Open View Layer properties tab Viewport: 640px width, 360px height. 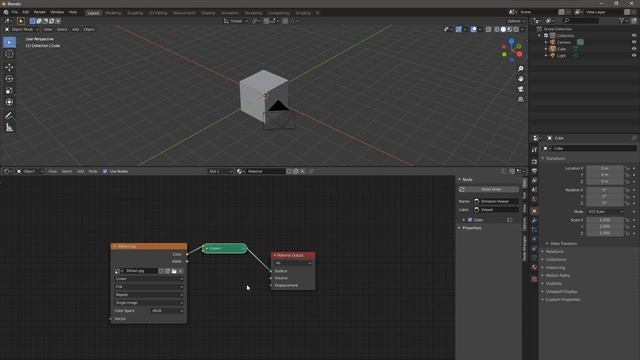tap(534, 180)
